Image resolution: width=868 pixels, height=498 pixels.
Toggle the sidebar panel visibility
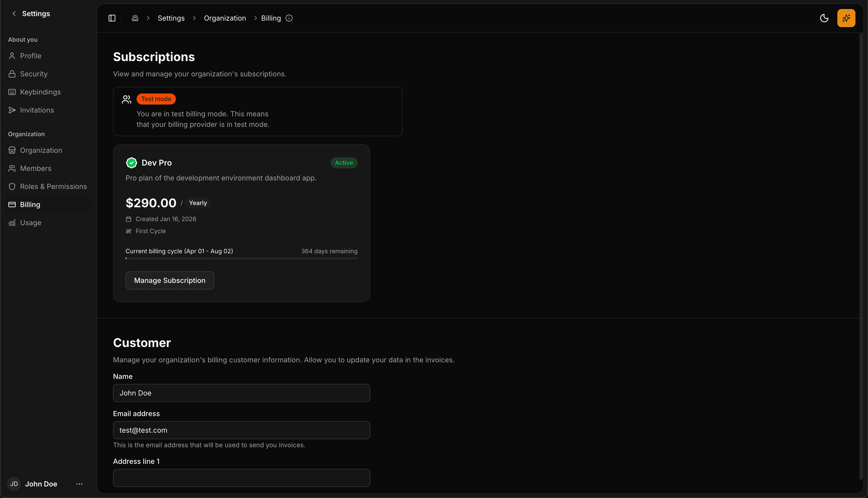coord(112,18)
